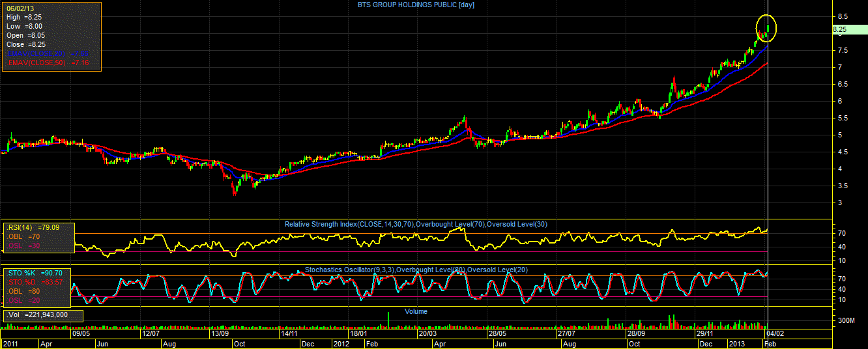The image size is (868, 349).
Task: Click the 40 label on the RSI axis
Action: [x=842, y=247]
